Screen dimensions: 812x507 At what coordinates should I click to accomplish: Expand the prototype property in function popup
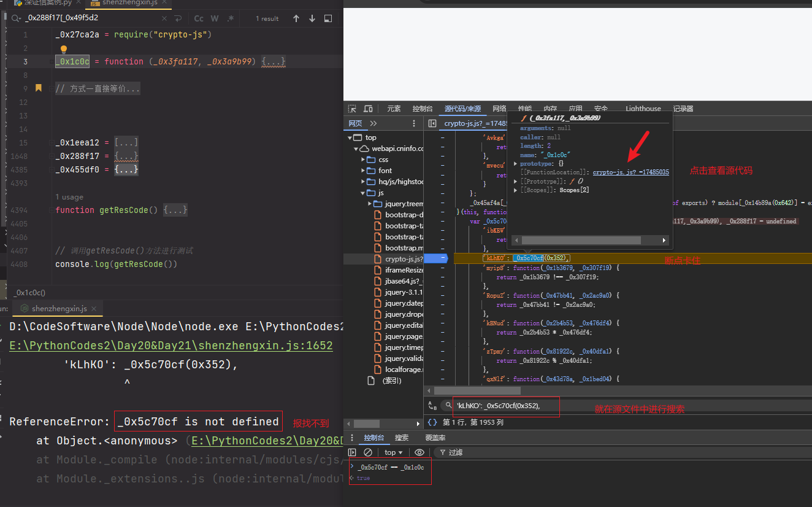(516, 164)
